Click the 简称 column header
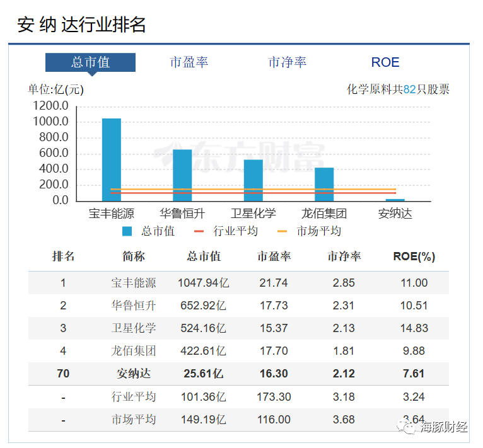The width and height of the screenshot is (483, 448). [134, 256]
